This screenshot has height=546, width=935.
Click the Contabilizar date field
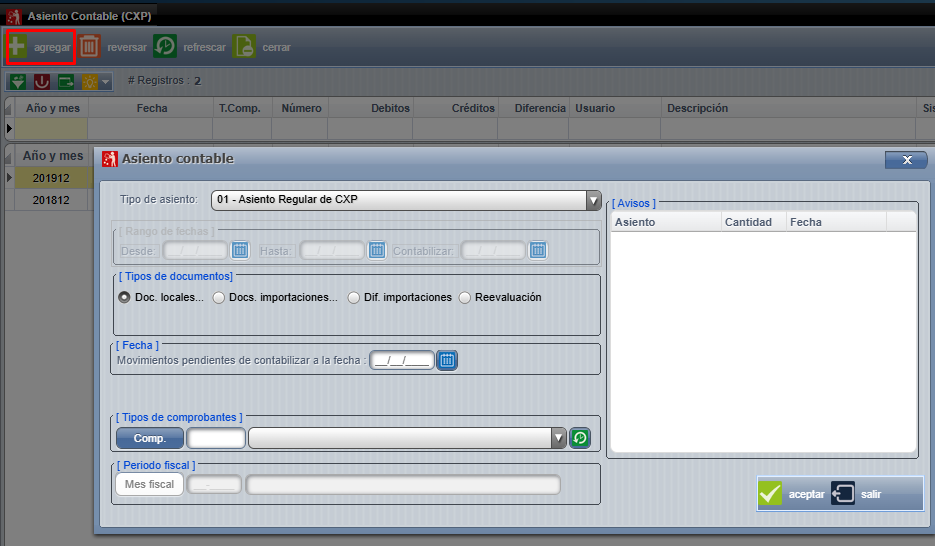point(493,250)
